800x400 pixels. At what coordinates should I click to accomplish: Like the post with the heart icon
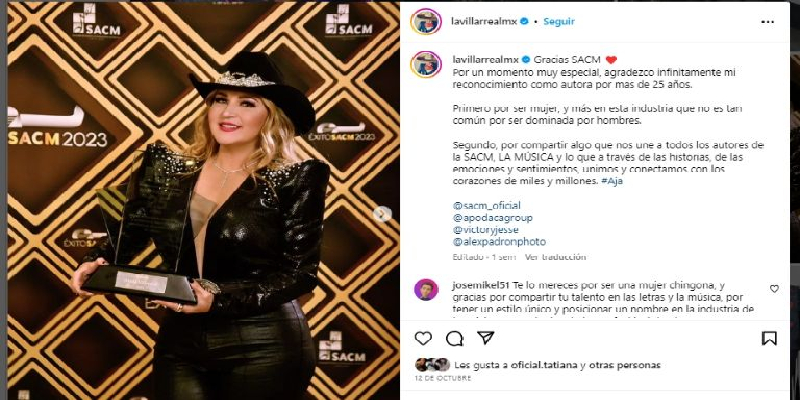click(x=423, y=338)
